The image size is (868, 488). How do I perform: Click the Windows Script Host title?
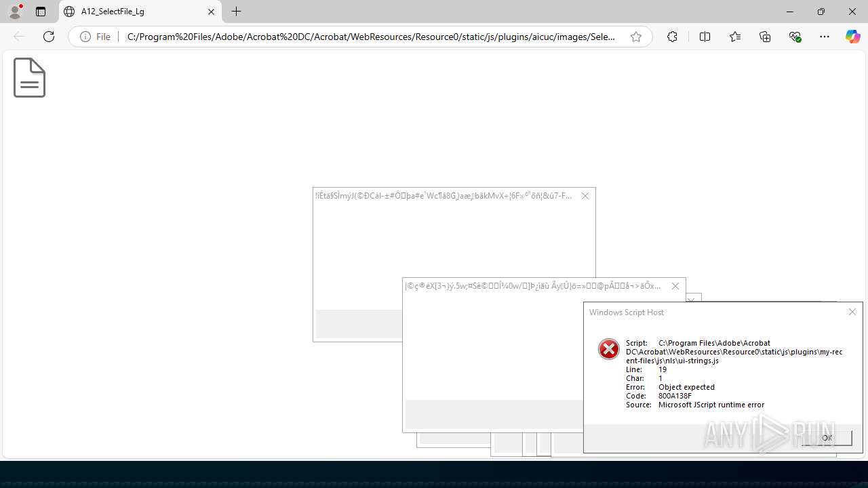627,312
